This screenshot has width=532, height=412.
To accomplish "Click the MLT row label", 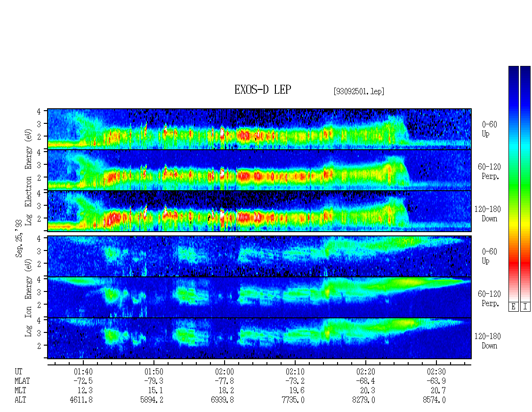I will (x=20, y=391).
